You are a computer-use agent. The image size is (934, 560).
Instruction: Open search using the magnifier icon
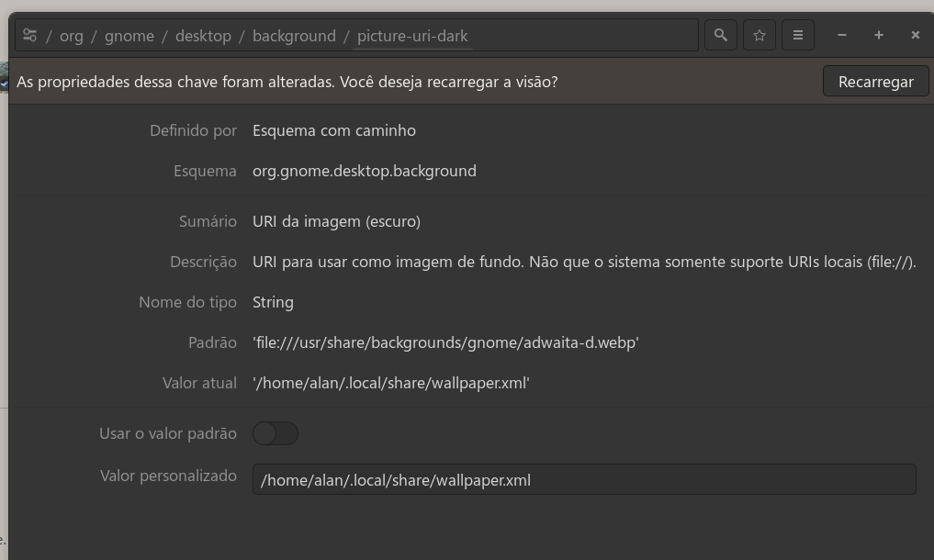tap(720, 35)
